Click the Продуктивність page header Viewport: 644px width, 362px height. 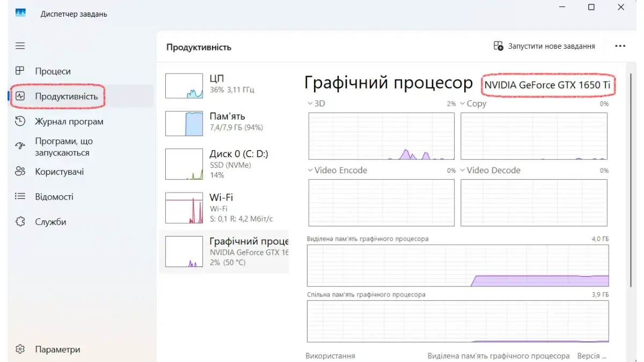(199, 47)
